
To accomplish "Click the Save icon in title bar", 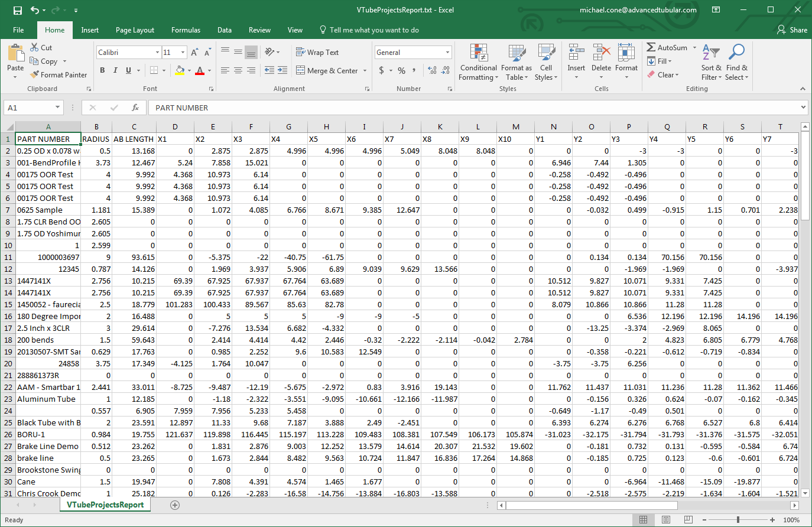I will point(17,10).
